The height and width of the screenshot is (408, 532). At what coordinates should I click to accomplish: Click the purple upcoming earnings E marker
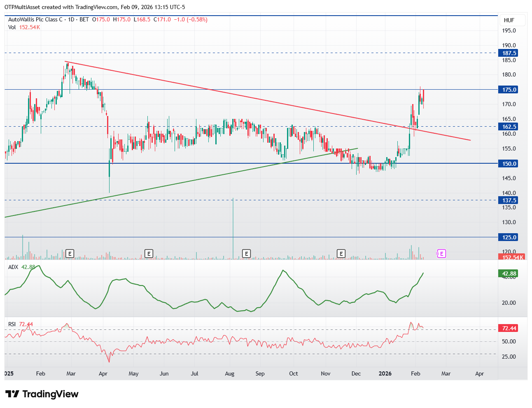(x=441, y=254)
